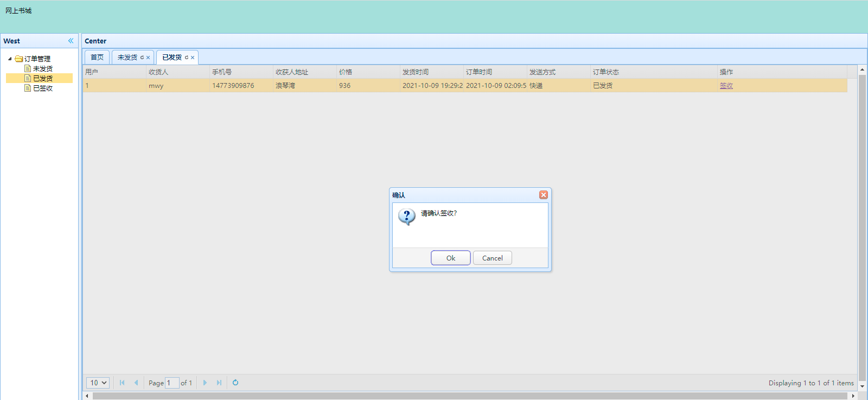Click the 2021-10-09 19:29 ship time cell

(x=432, y=86)
